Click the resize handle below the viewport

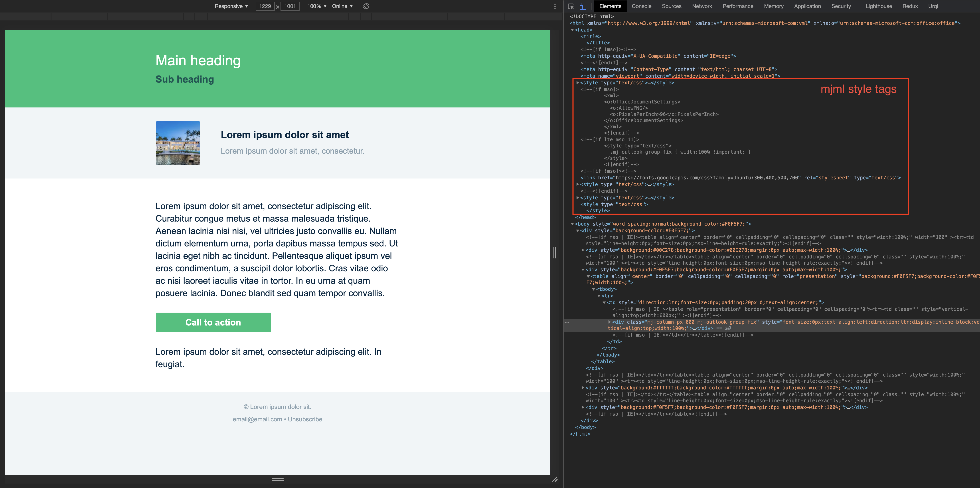[x=277, y=479]
